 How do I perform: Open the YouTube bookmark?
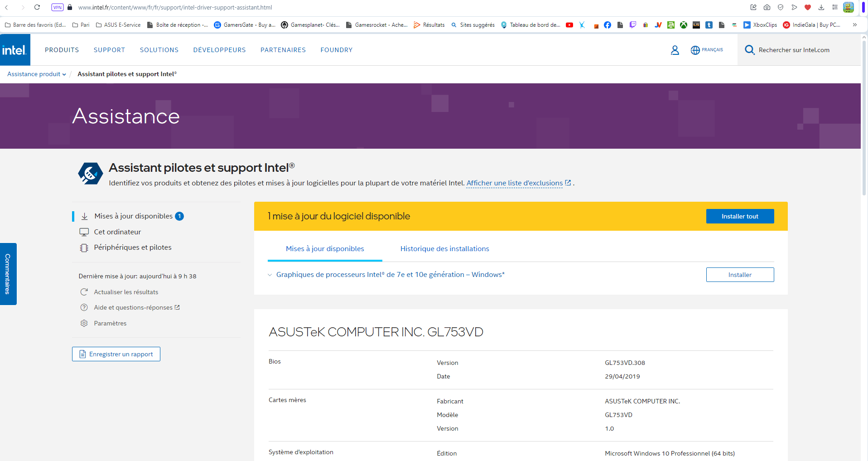click(x=569, y=25)
